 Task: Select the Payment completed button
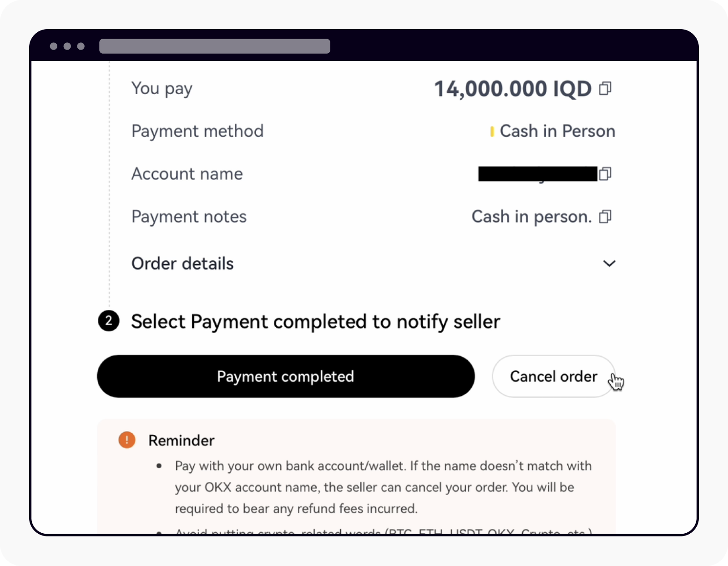click(286, 376)
